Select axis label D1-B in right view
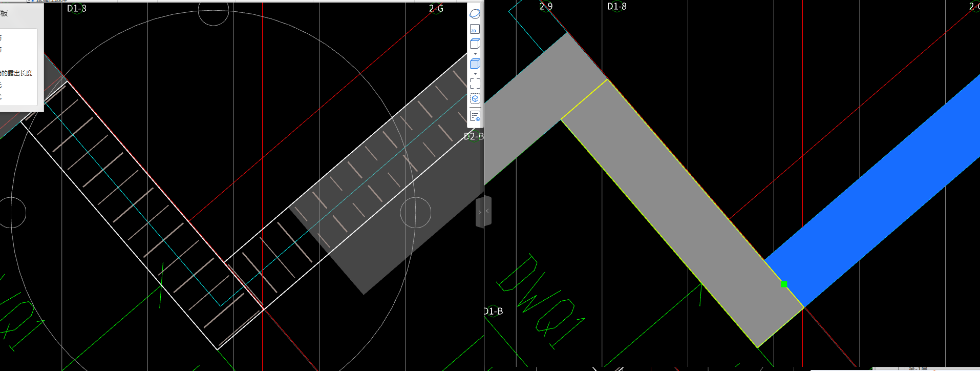 tap(494, 311)
